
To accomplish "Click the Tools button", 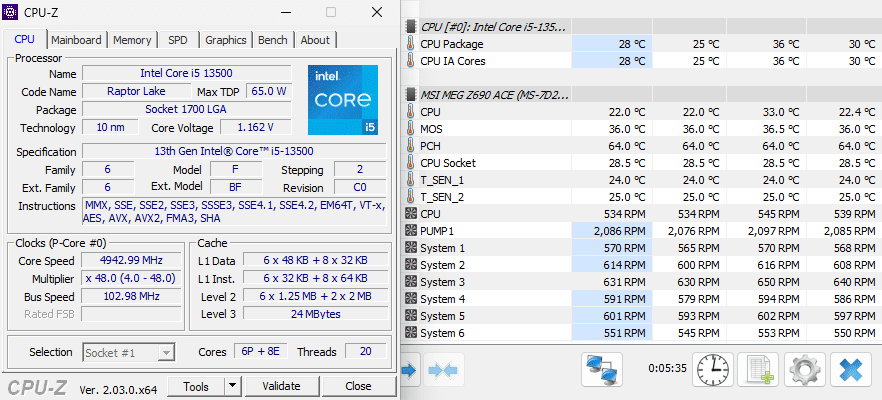I will pyautogui.click(x=196, y=386).
